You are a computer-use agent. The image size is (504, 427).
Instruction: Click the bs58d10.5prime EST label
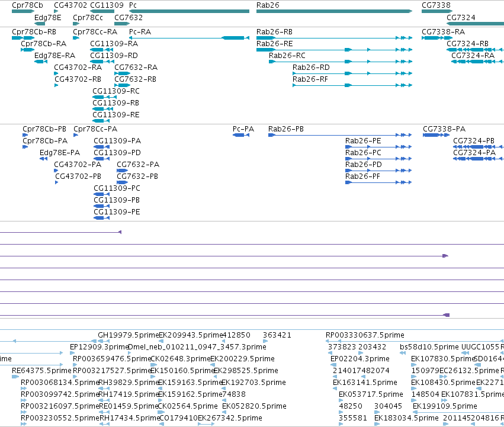coord(429,347)
